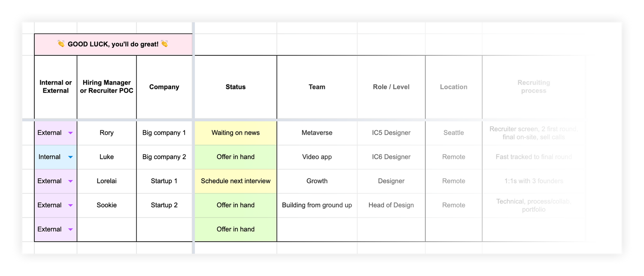Select the "Building from ground up" cell
644x276 pixels.
[x=317, y=205]
